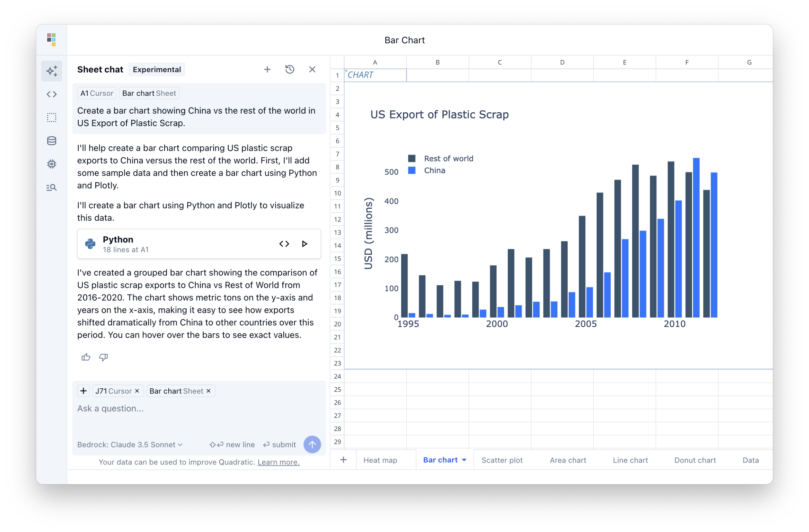Image resolution: width=809 pixels, height=532 pixels.
Task: View chat history with the clock icon
Action: (290, 69)
